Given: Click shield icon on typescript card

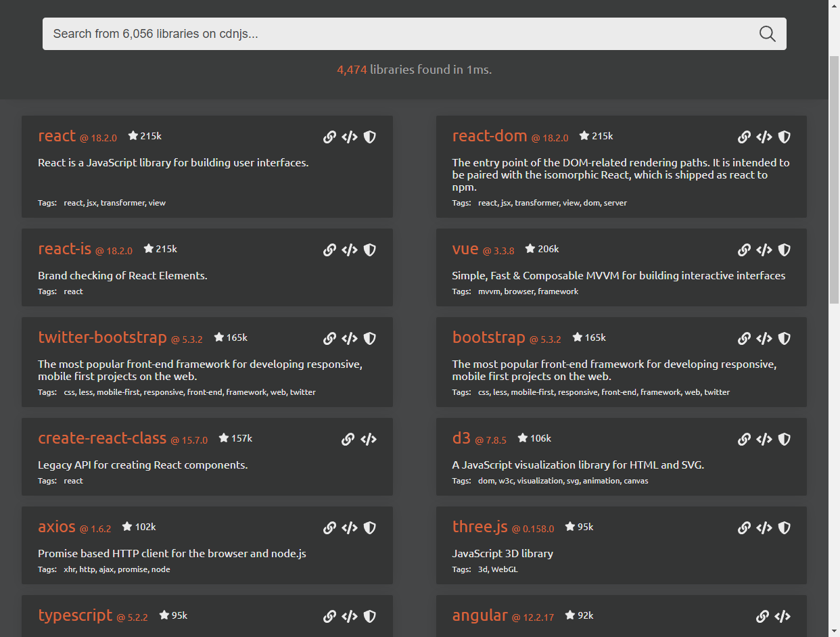Looking at the screenshot, I should click(x=369, y=617).
